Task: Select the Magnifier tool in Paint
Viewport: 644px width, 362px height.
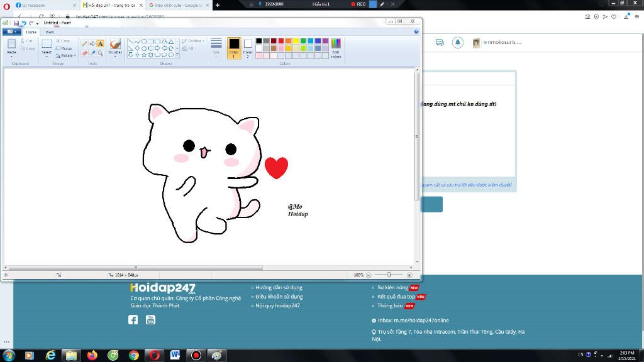Action: tap(100, 53)
